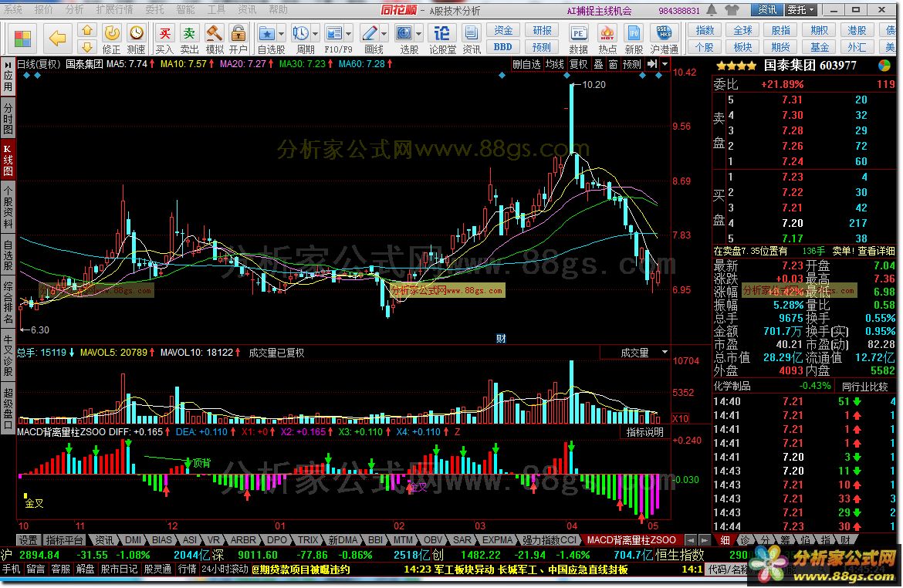Select the 分时图 sidebar tab

click(8, 118)
